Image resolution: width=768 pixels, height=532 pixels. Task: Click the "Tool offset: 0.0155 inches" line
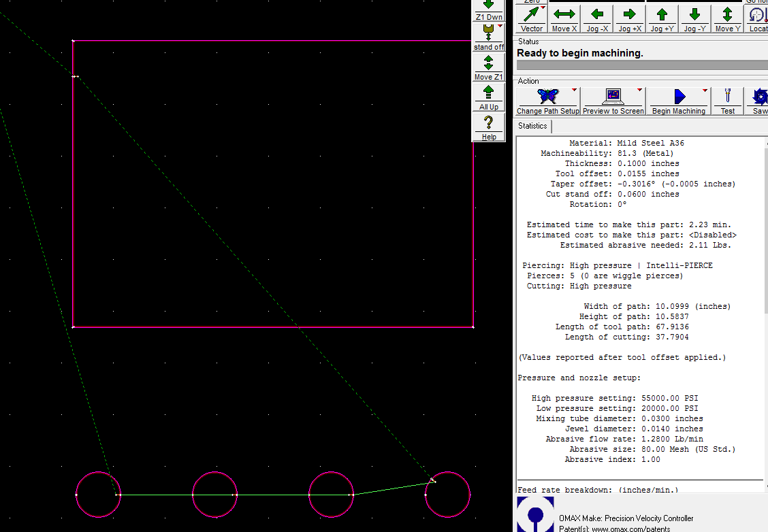617,173
